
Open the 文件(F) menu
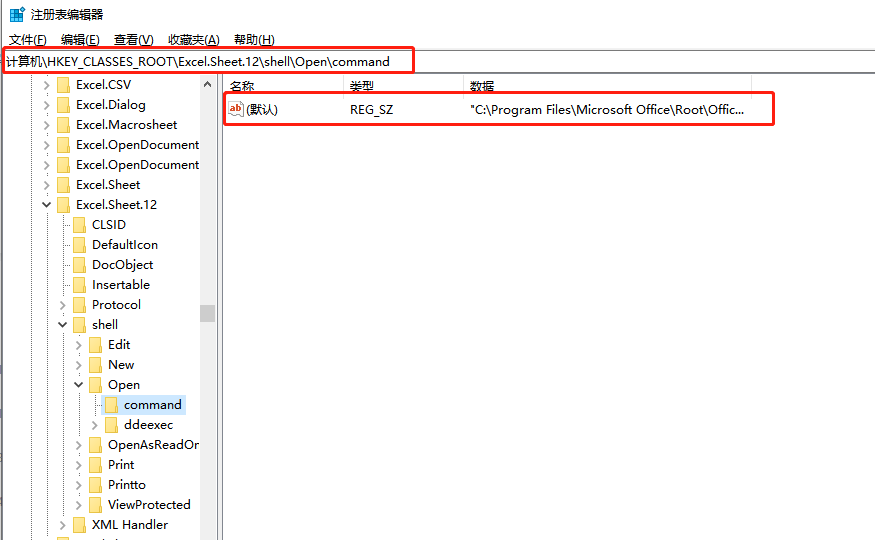point(27,40)
